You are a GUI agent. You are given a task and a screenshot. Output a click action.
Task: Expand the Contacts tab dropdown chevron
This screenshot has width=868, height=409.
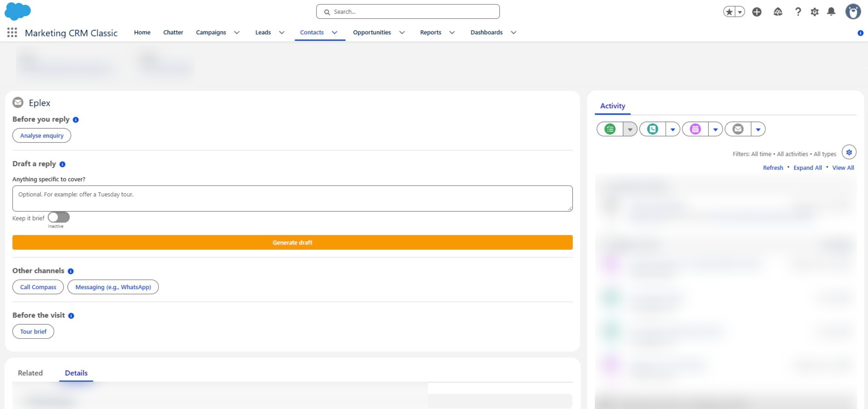tap(335, 32)
